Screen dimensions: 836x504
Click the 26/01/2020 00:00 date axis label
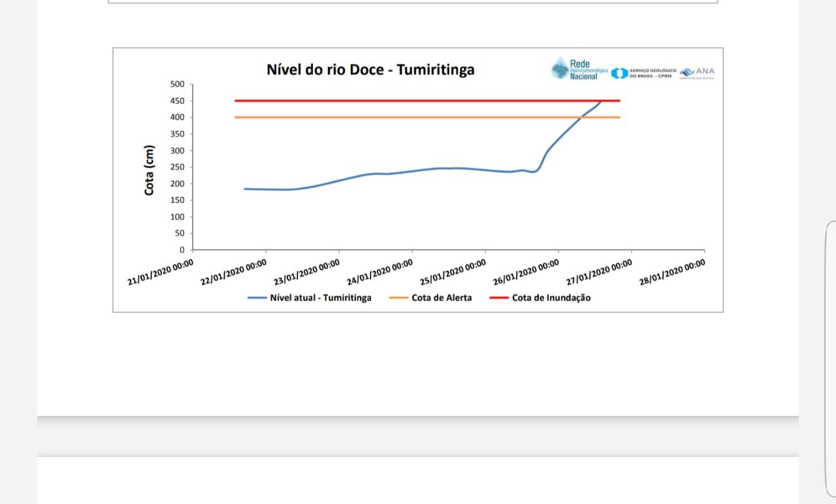pos(526,272)
